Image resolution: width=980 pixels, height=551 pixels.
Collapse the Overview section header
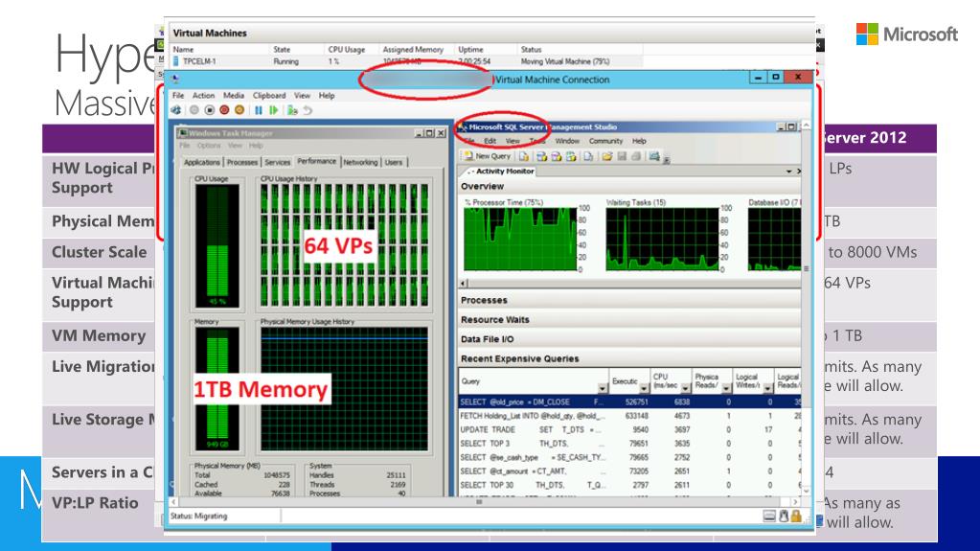point(630,186)
